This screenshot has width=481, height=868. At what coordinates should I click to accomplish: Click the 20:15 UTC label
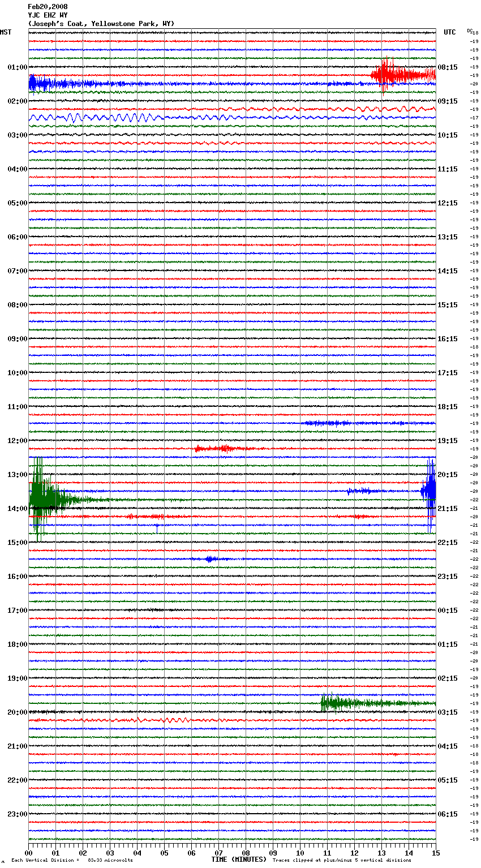[448, 475]
